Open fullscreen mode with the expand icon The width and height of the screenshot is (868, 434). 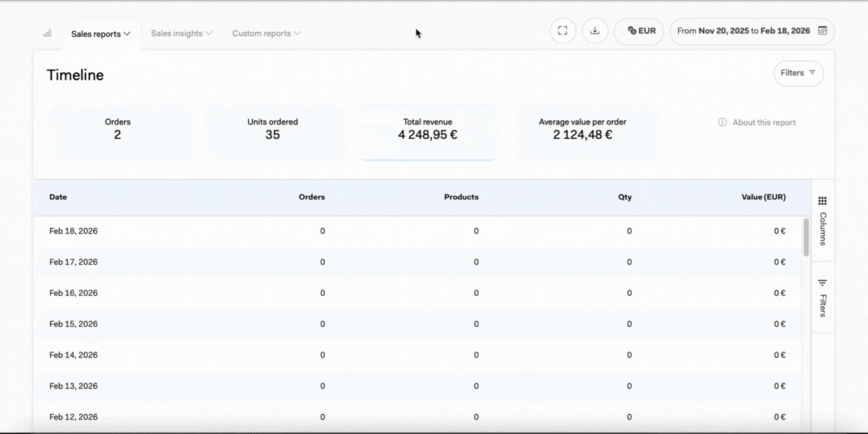click(x=563, y=31)
